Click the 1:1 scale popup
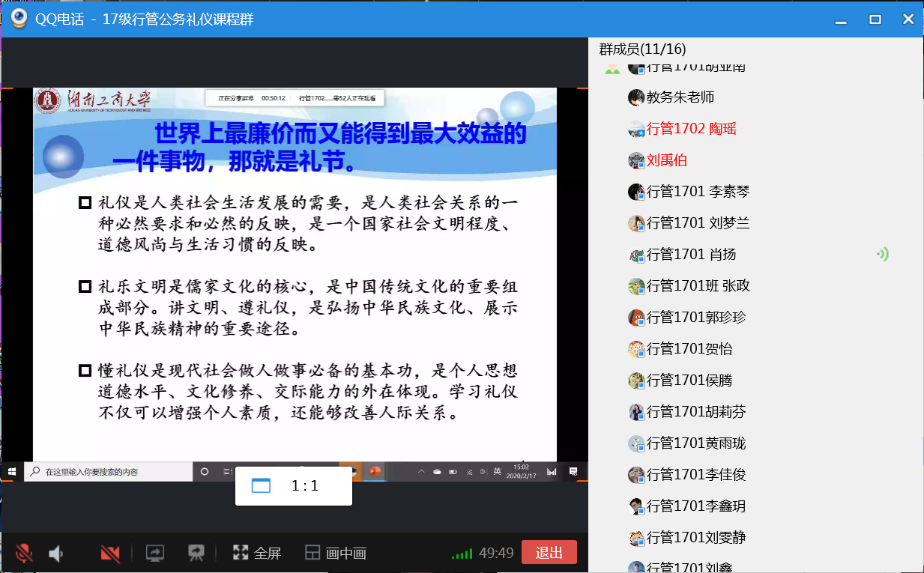The width and height of the screenshot is (924, 573). point(293,485)
